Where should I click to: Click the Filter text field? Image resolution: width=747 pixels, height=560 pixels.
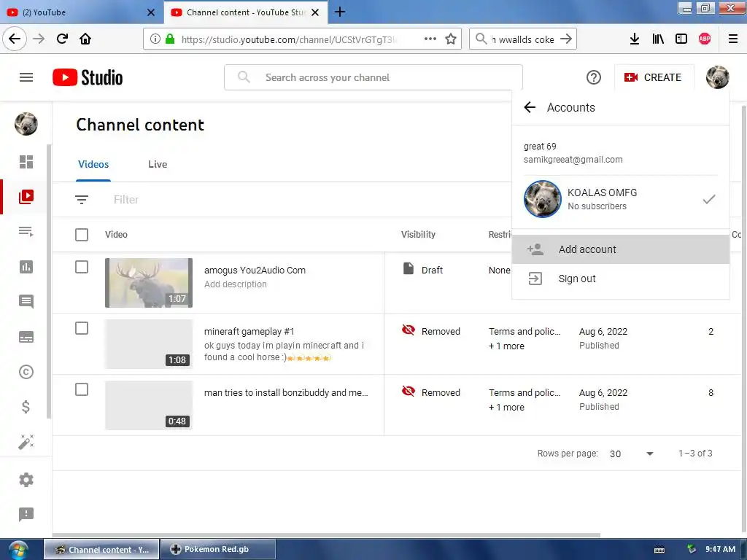126,200
